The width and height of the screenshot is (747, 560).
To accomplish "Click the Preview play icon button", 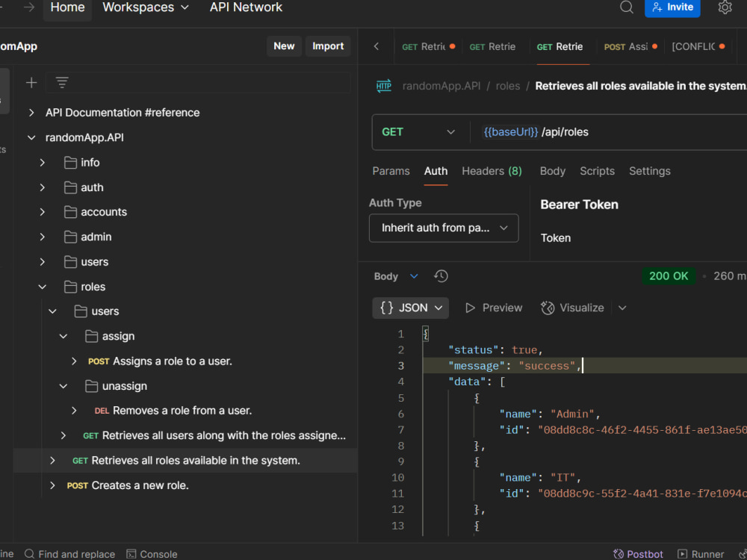I will pos(494,308).
